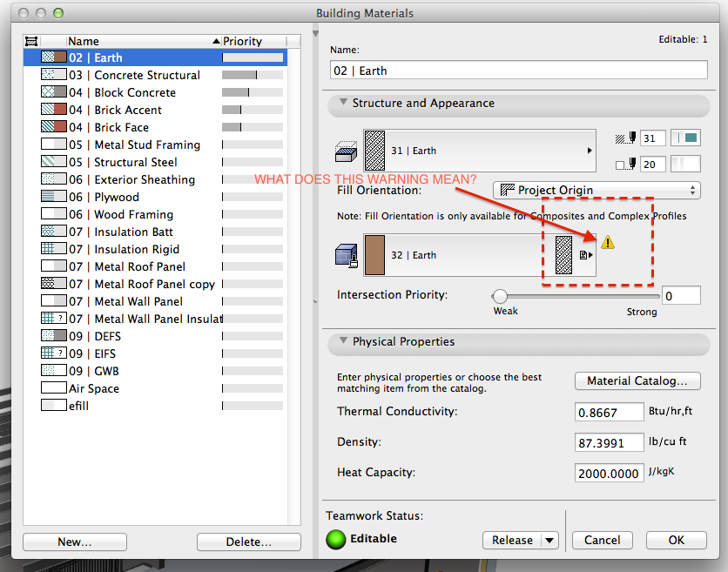This screenshot has height=572, width=728.
Task: Open the Material Catalog...
Action: tap(637, 381)
